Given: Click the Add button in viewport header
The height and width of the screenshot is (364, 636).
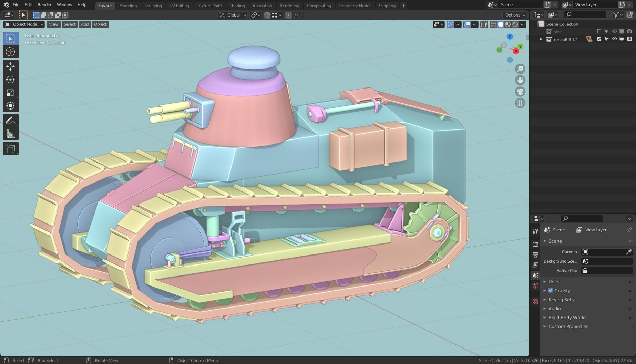Looking at the screenshot, I should [85, 24].
